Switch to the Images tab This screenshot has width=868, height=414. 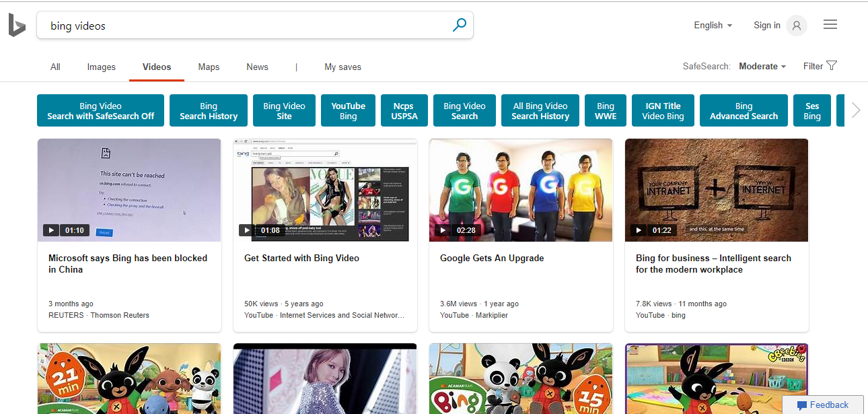[x=101, y=67]
